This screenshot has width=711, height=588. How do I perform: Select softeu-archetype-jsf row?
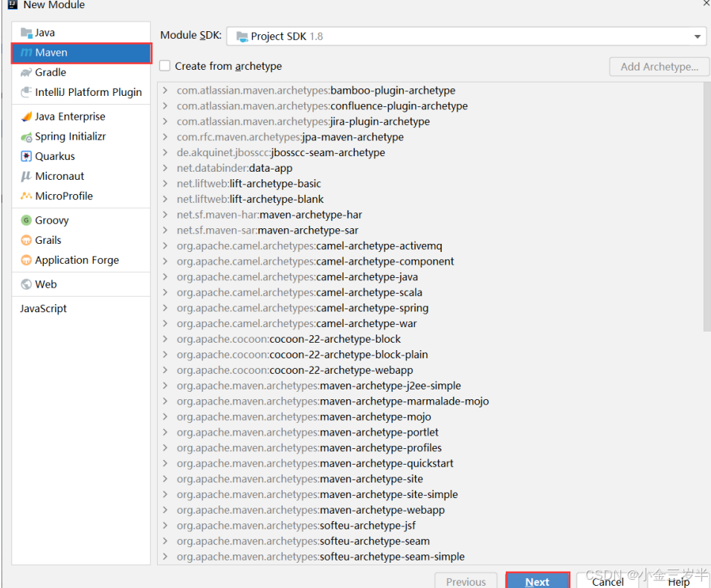click(431, 526)
